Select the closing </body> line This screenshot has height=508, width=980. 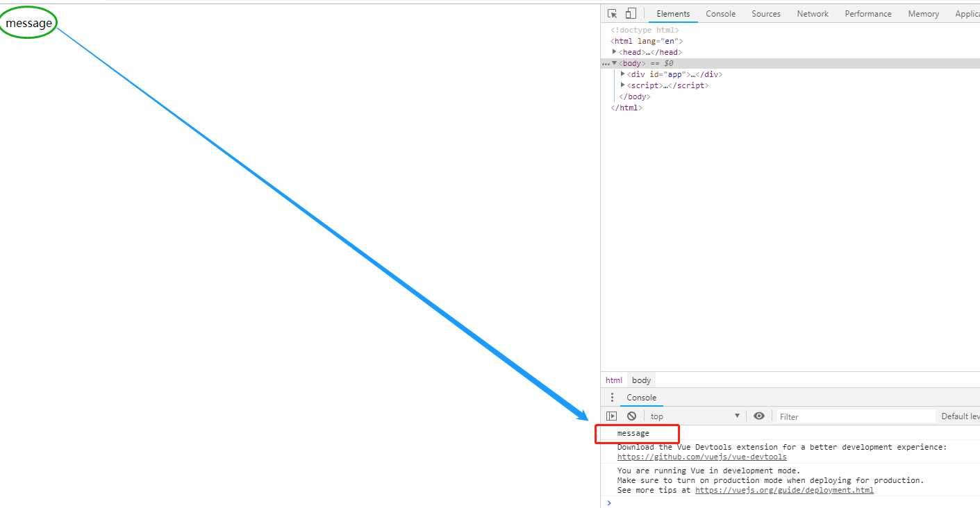[x=635, y=96]
